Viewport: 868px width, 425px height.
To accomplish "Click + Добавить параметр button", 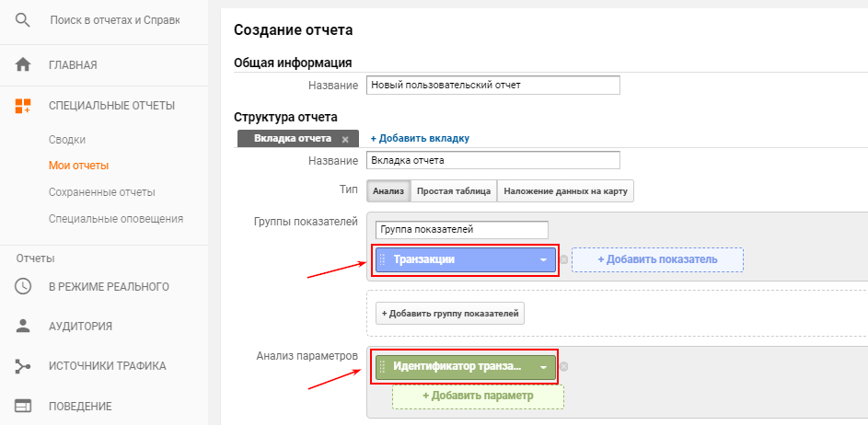I will 479,396.
